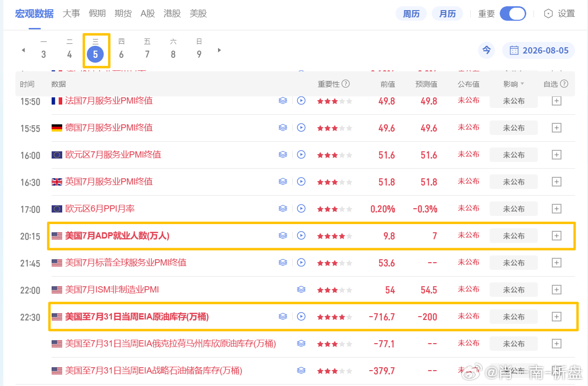
Task: Open 美国7月ISM非制造业PMI data link
Action: [x=112, y=290]
